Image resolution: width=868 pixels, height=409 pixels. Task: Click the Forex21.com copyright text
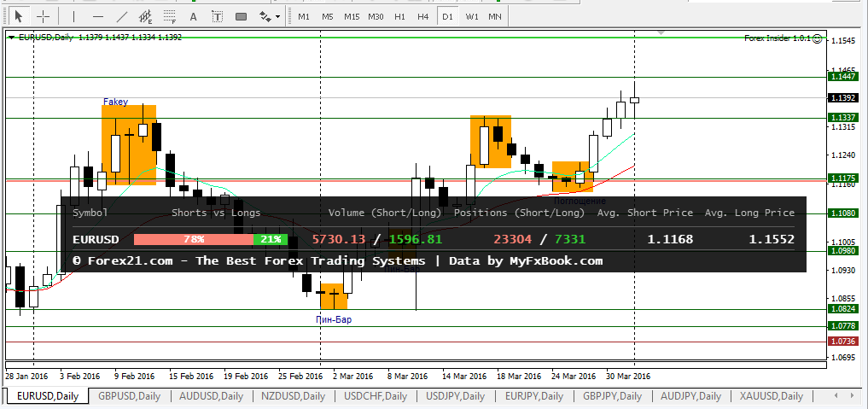click(338, 260)
